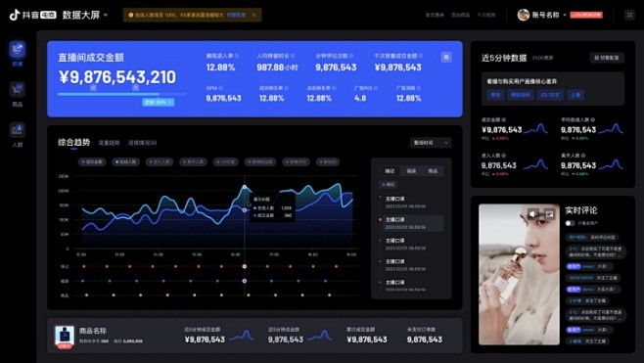Click the picture-in-picture icon on the live video
644x363 pixels.
[x=549, y=213]
